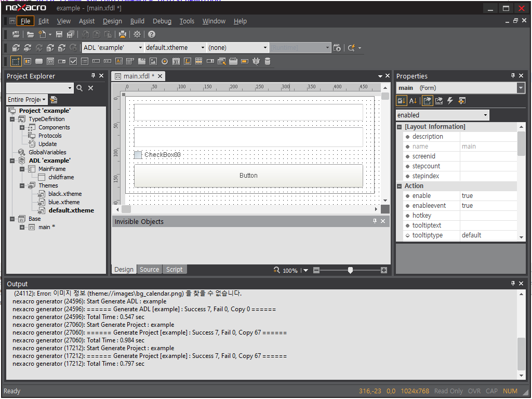This screenshot has height=399, width=532.
Task: Open the ADL 'example' dropdown
Action: point(140,48)
